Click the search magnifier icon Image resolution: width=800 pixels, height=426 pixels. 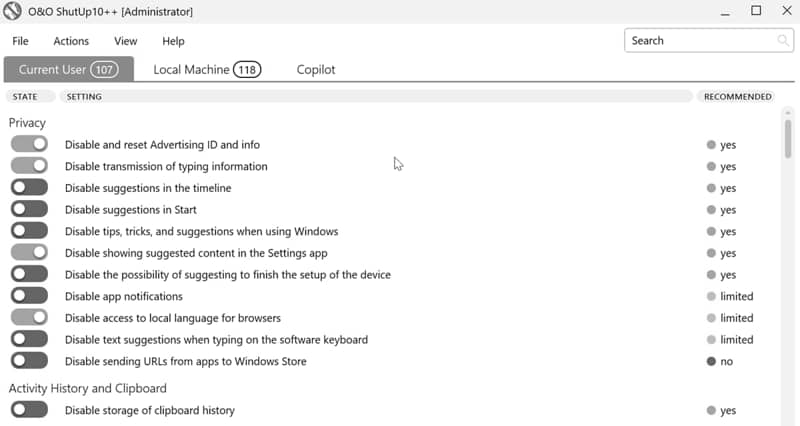click(x=783, y=41)
